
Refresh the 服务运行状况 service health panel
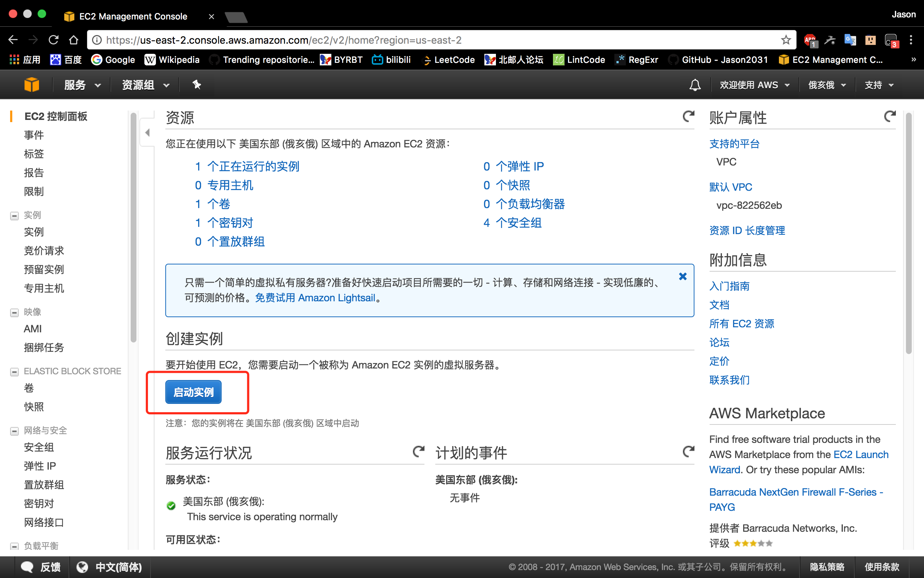[418, 452]
